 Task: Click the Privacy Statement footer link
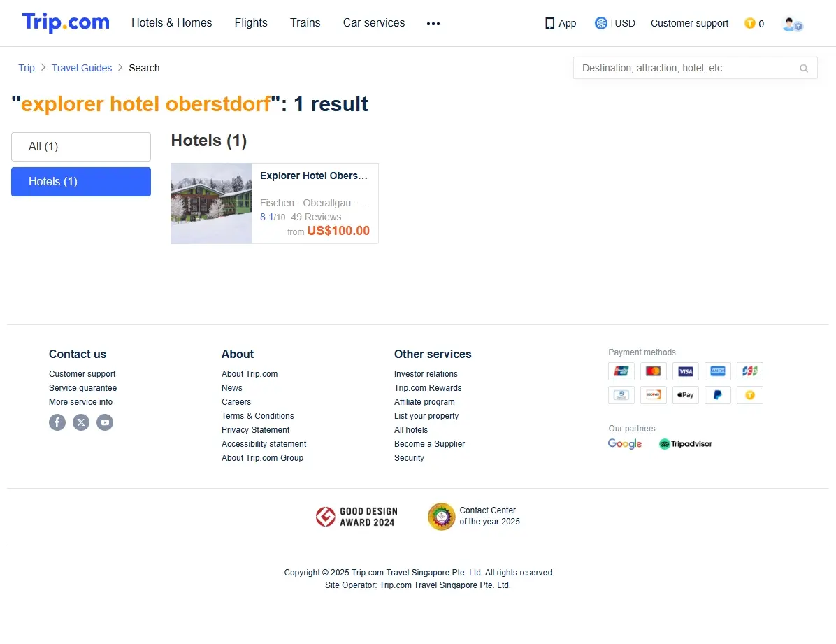[255, 430]
